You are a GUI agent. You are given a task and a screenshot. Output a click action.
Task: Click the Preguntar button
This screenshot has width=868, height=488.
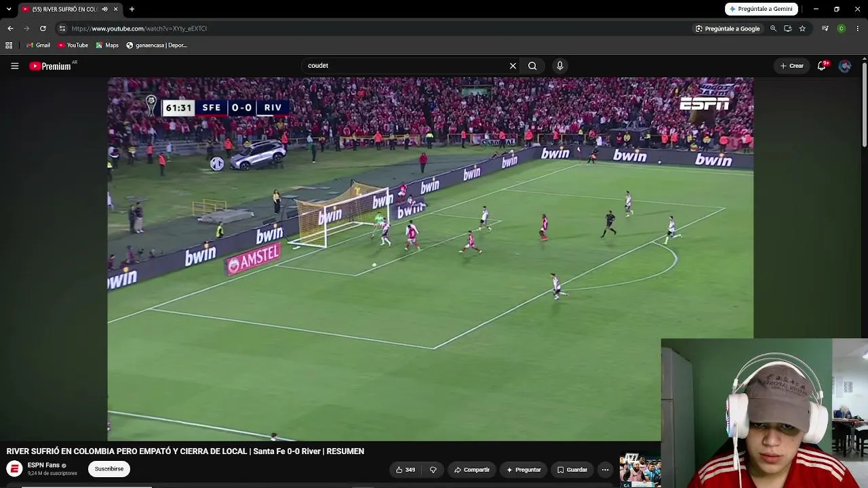[524, 470]
